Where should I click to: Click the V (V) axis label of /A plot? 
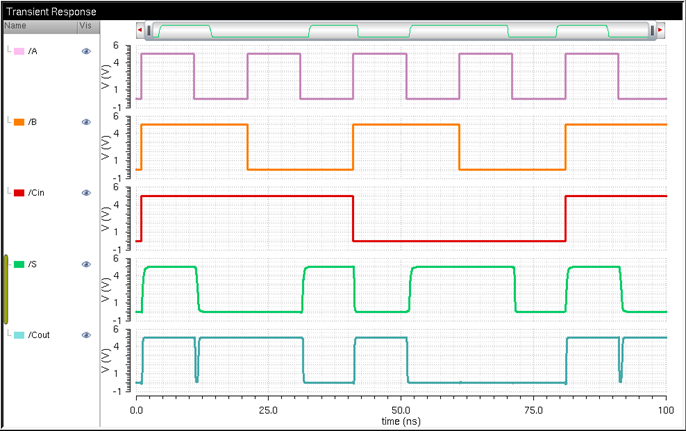point(105,77)
